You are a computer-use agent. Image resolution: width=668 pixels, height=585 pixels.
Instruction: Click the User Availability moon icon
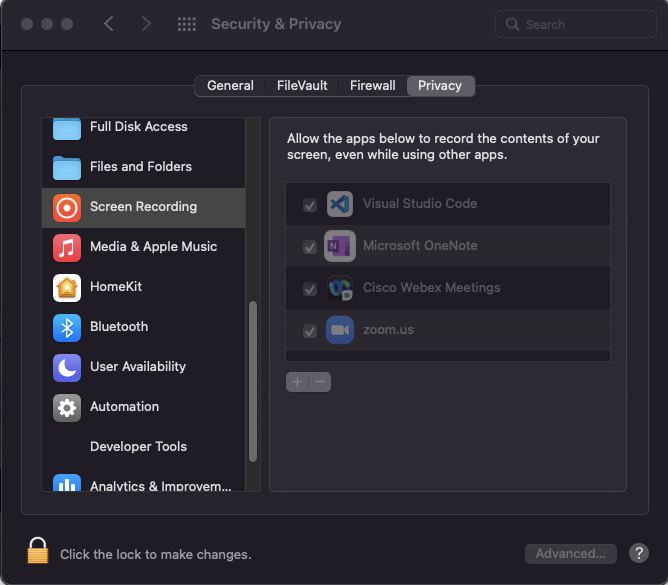coord(67,368)
